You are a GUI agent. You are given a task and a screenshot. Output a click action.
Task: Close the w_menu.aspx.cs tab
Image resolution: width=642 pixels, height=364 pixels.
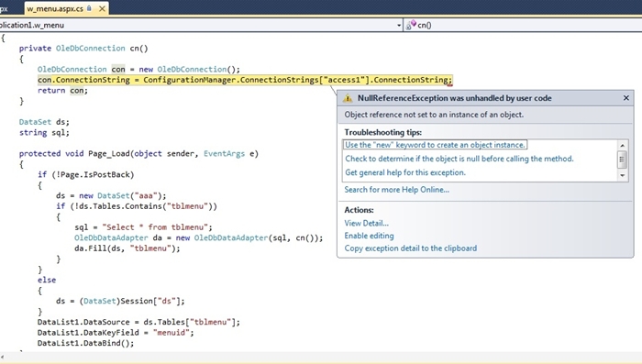click(103, 8)
